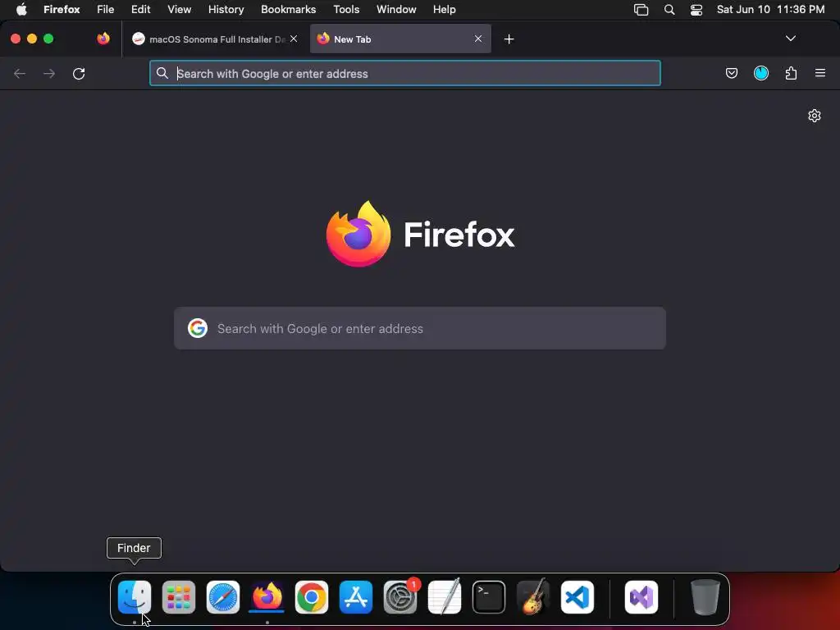Open System Settings from the Dock
Image resolution: width=840 pixels, height=630 pixels.
(x=400, y=597)
